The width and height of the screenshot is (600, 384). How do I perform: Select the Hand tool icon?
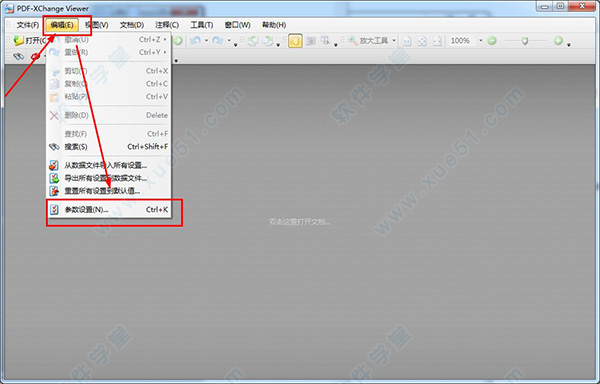tap(295, 41)
